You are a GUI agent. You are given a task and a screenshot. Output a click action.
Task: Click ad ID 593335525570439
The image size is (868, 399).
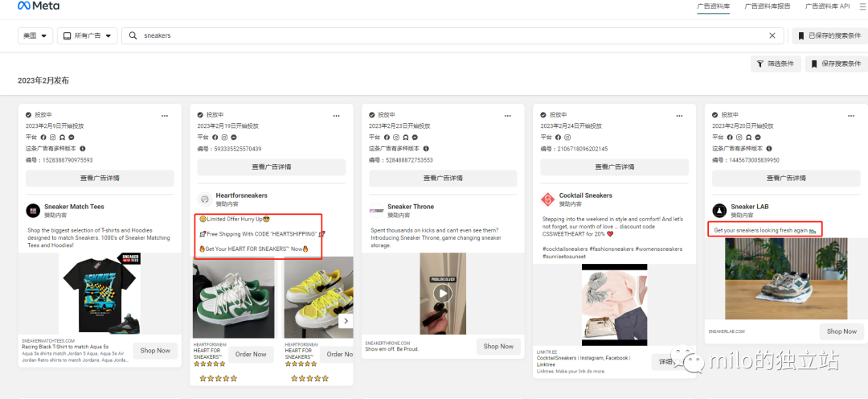click(x=237, y=149)
